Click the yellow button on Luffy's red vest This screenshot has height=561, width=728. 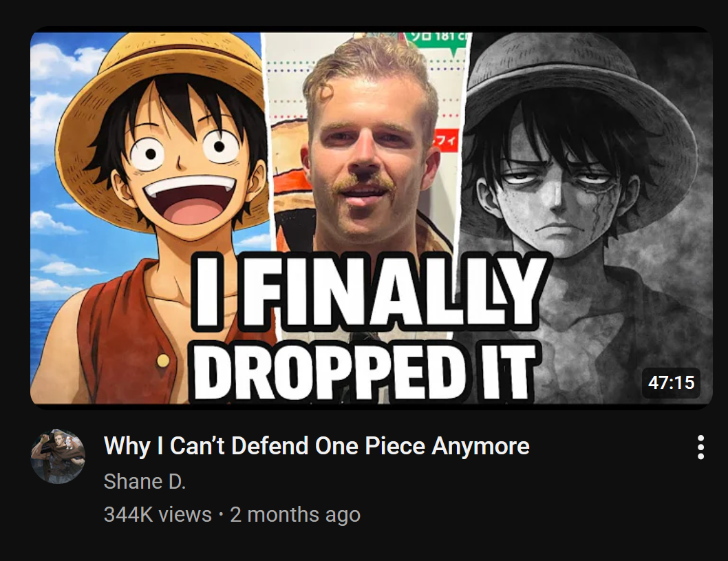point(163,361)
